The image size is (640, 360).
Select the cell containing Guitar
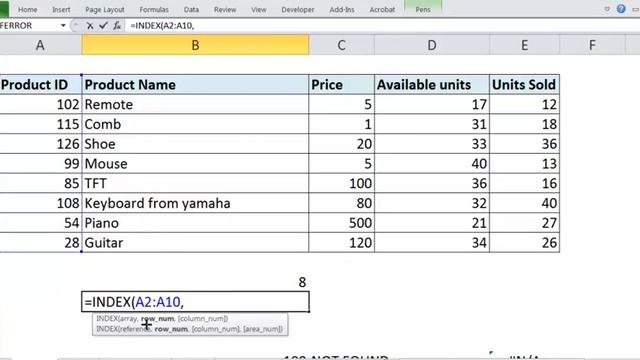click(x=195, y=243)
